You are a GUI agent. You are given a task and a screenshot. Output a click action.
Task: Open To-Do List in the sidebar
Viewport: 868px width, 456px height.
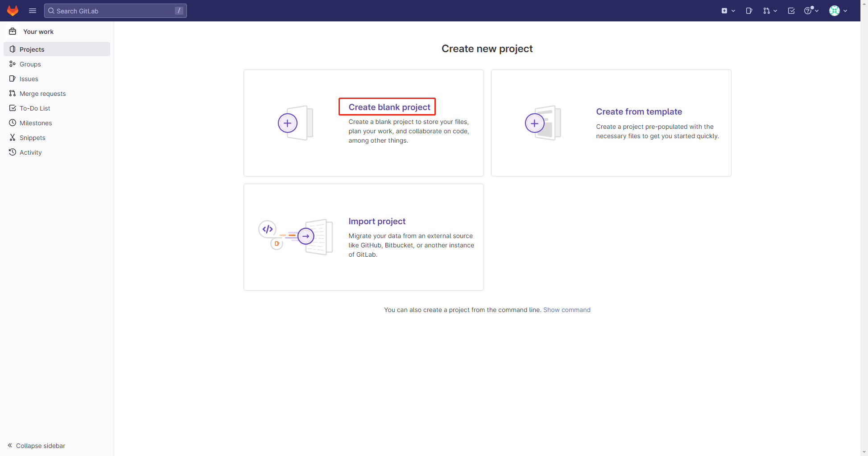click(57, 108)
